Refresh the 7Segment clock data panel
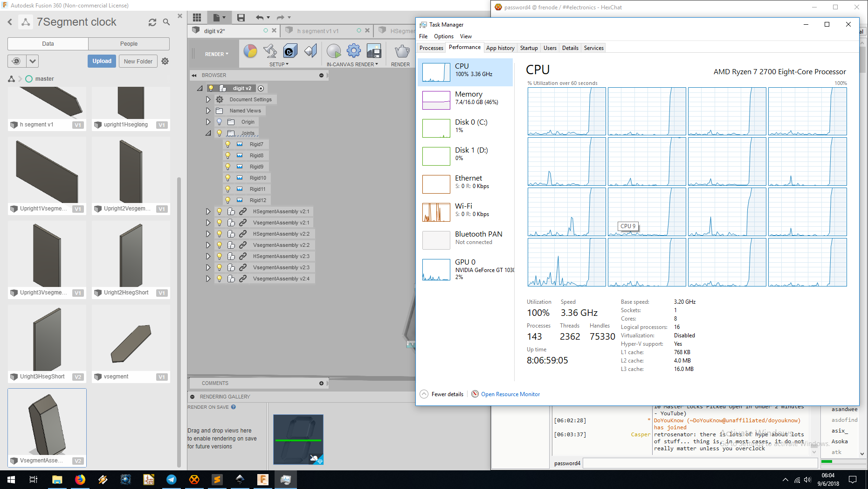This screenshot has height=489, width=868. [x=152, y=22]
